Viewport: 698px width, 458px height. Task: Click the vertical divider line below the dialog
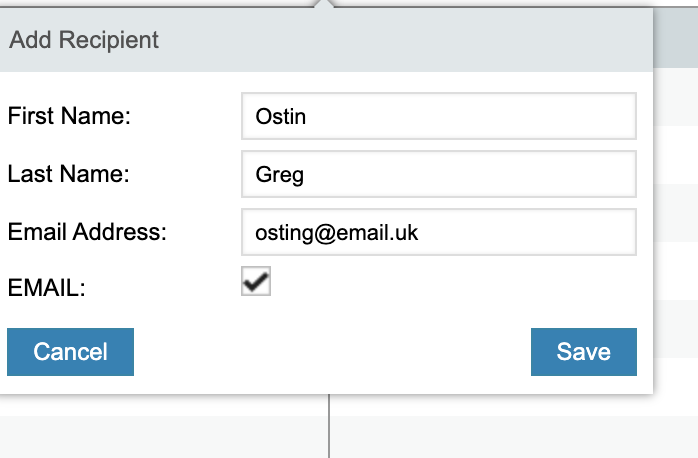click(329, 428)
